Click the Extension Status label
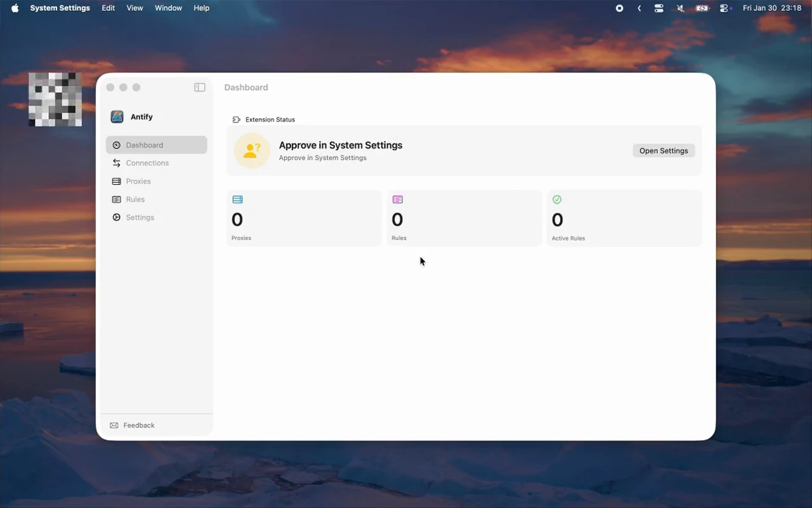Viewport: 812px width, 508px height. [x=270, y=119]
